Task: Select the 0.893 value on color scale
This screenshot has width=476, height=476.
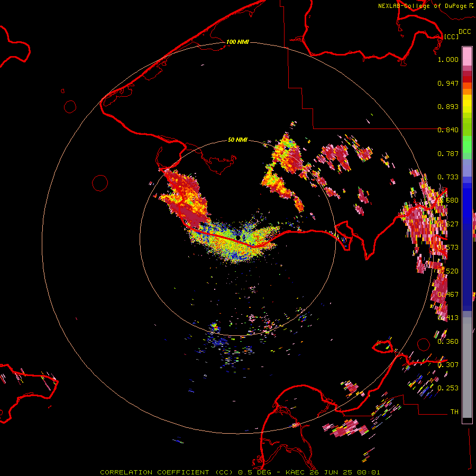Action: click(448, 106)
